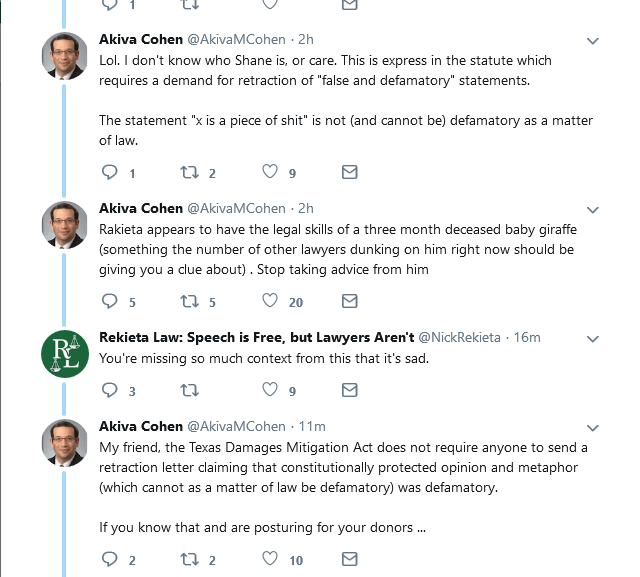View the Rekieta Law green RL avatar

65,354
